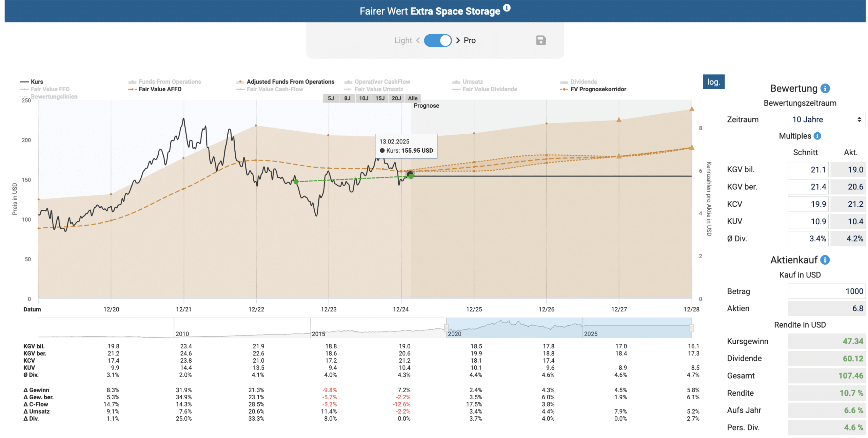Click the right chevron next to Pro
The image size is (868, 438).
coord(458,40)
